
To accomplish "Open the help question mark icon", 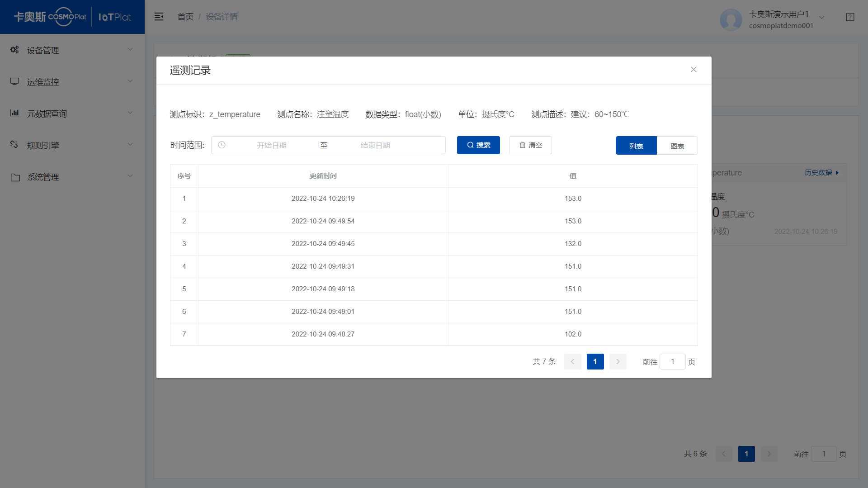I will click(x=850, y=17).
